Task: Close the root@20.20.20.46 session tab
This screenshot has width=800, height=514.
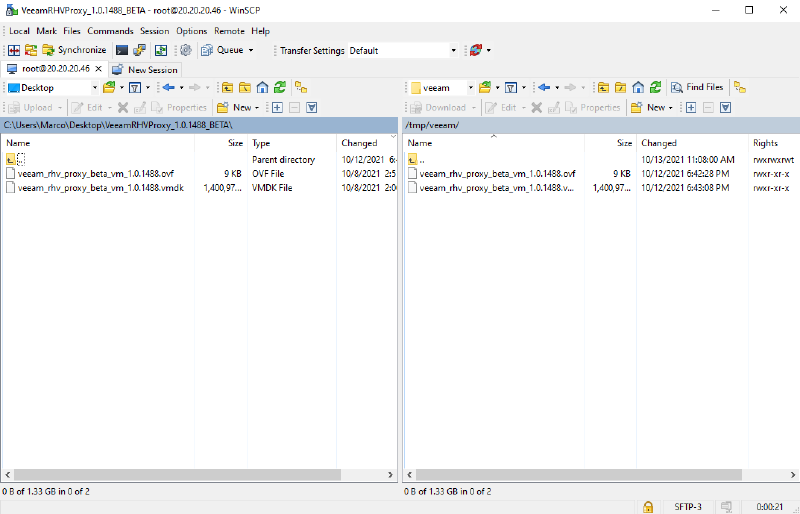Action: coord(99,69)
